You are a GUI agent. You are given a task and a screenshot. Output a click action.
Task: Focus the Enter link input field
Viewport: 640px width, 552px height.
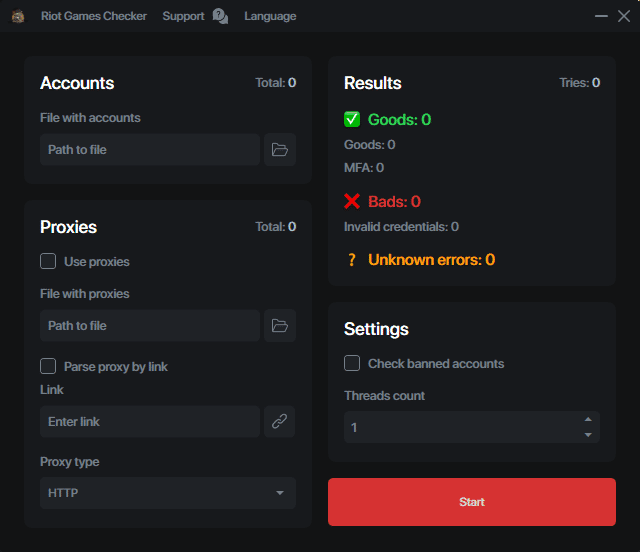click(150, 422)
